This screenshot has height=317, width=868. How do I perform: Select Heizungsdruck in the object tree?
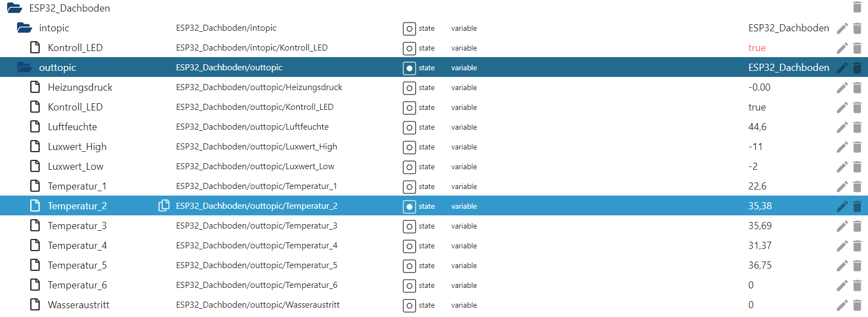click(80, 87)
